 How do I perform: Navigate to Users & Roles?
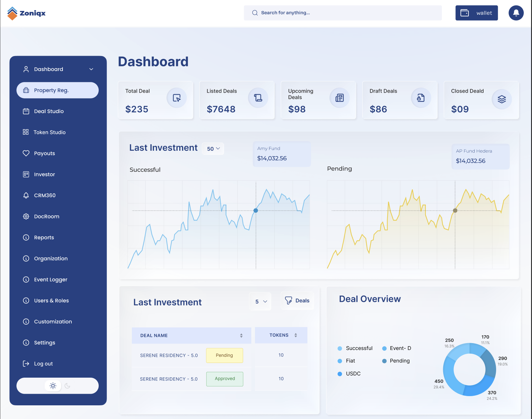pos(51,300)
